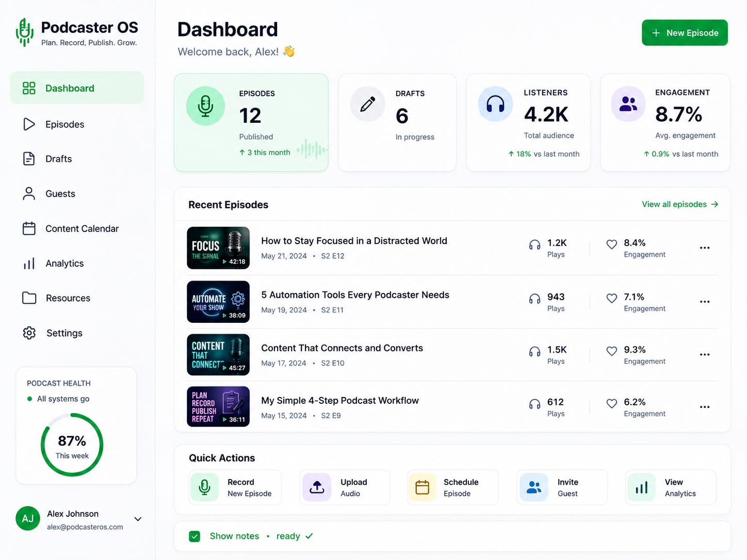747x560 pixels.
Task: Click the Schedule Episode calendar icon
Action: tap(423, 487)
